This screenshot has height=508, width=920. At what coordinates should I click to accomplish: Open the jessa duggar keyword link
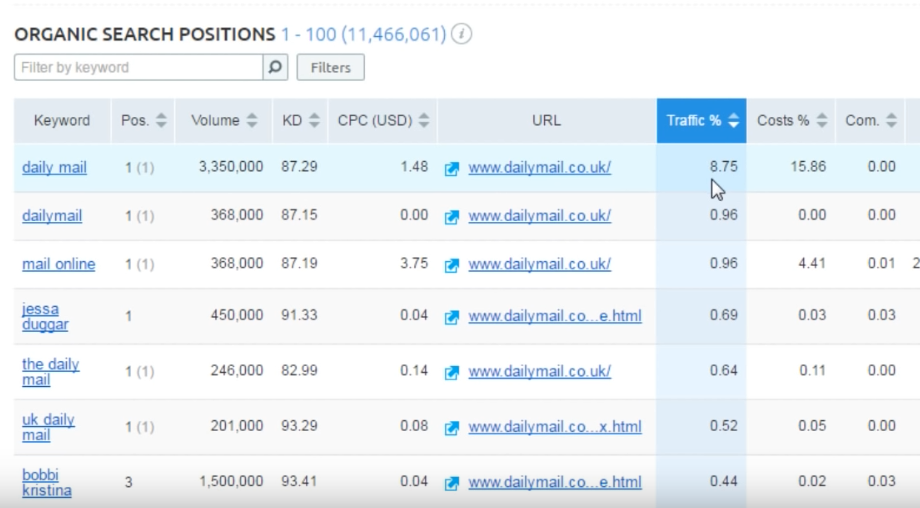[x=45, y=317]
